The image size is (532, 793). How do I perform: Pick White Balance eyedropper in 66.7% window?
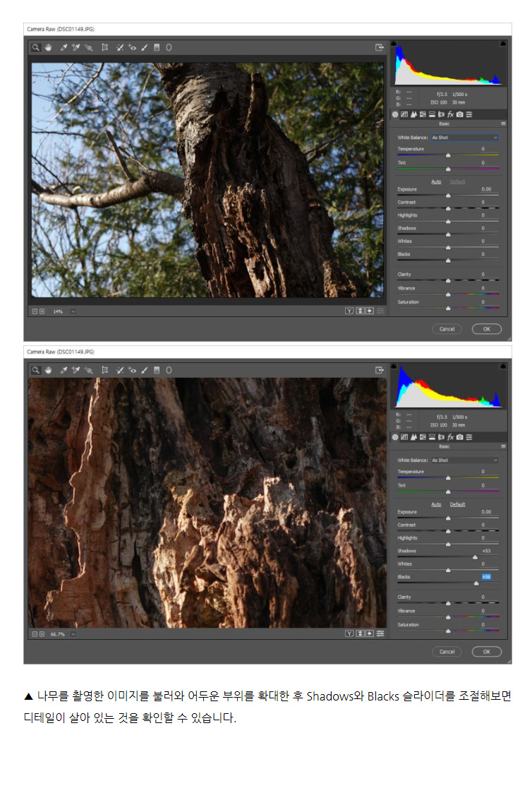(x=64, y=370)
